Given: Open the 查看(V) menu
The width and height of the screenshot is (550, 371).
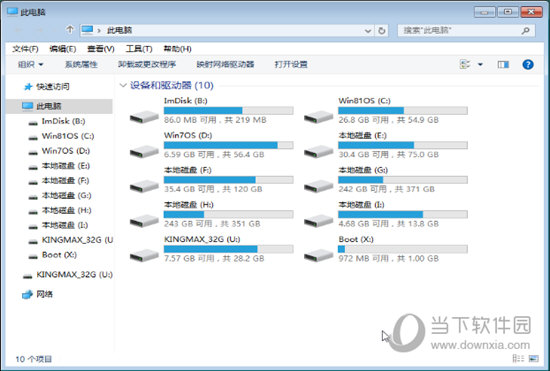Looking at the screenshot, I should 101,49.
